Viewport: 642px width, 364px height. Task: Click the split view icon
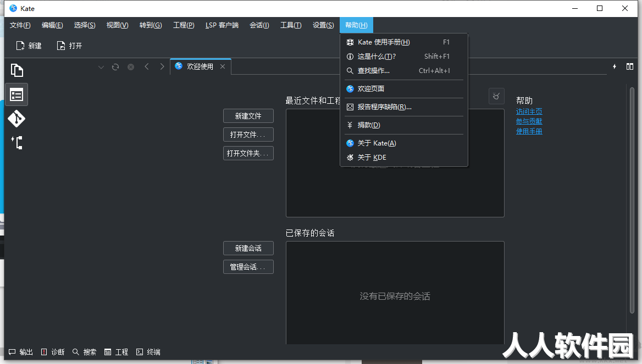630,66
